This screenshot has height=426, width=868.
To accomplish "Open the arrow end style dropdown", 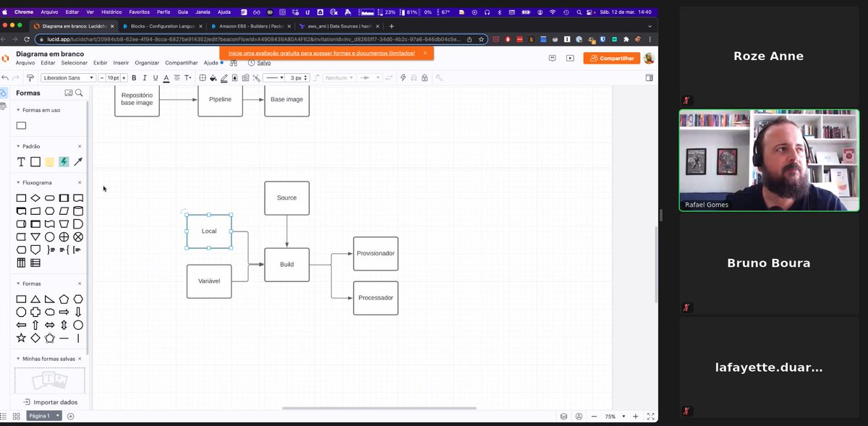I will coord(368,77).
